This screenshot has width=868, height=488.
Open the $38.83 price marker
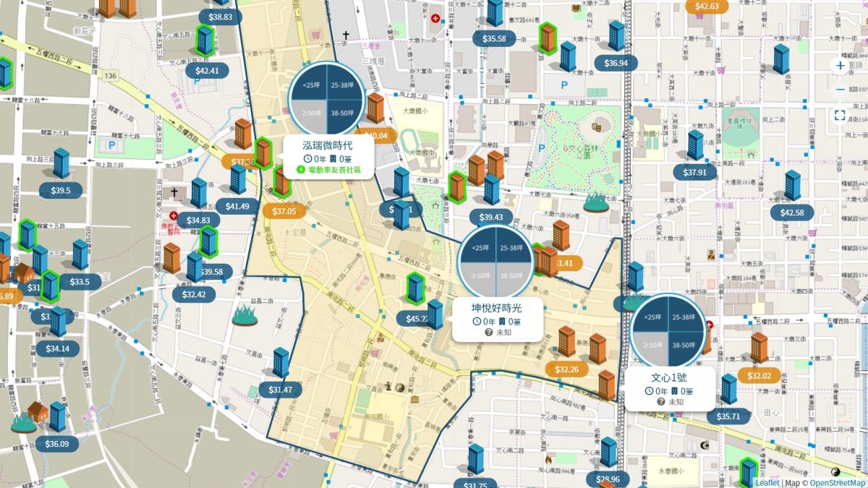click(221, 17)
